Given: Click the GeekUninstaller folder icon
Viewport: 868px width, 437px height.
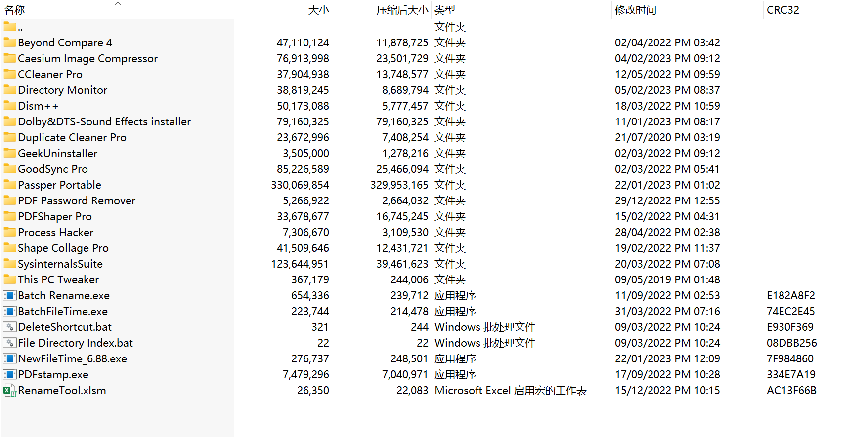Looking at the screenshot, I should pos(9,153).
